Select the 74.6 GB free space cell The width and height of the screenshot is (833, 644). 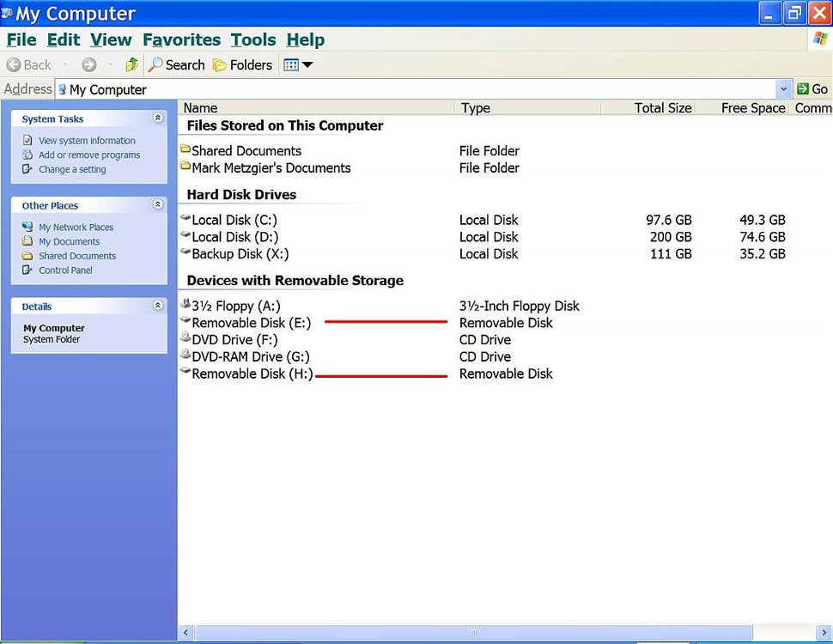click(x=763, y=237)
